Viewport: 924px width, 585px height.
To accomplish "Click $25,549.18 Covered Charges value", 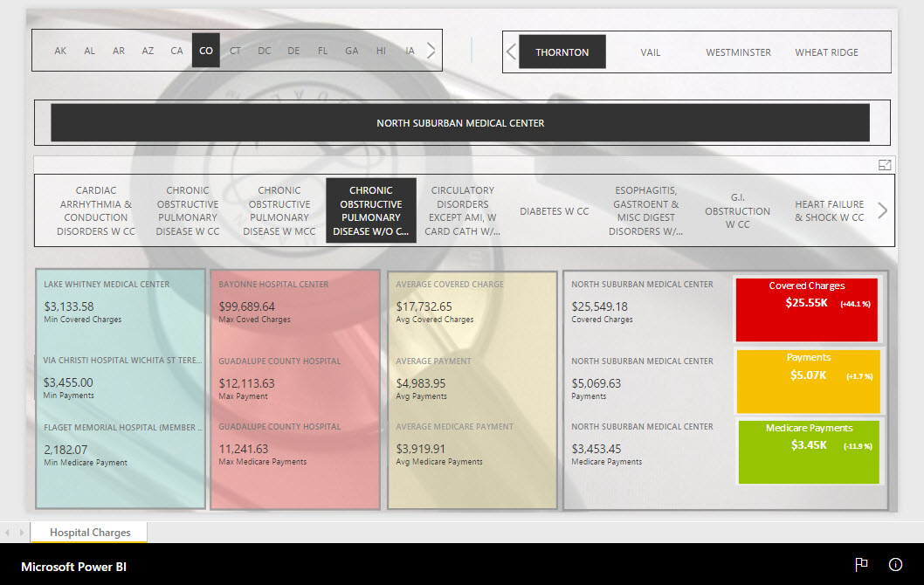I will tap(599, 306).
